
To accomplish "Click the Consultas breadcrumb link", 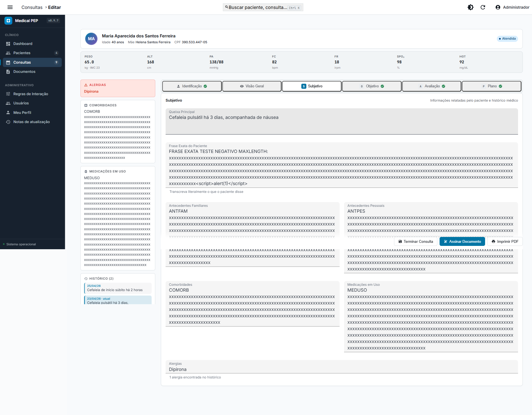I will (x=32, y=7).
